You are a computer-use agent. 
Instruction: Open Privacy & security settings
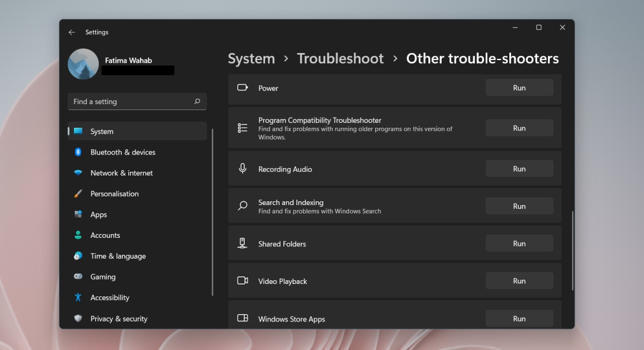click(137, 318)
